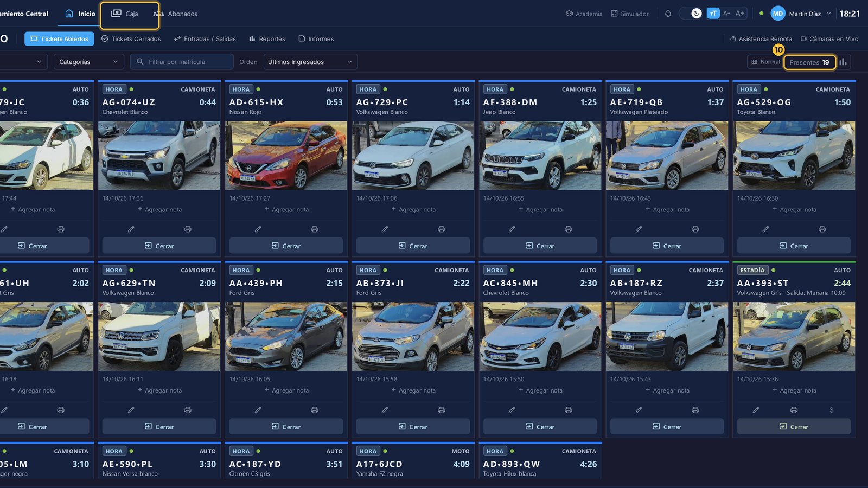
Task: Expand the Categorías dropdown
Action: pyautogui.click(x=88, y=62)
